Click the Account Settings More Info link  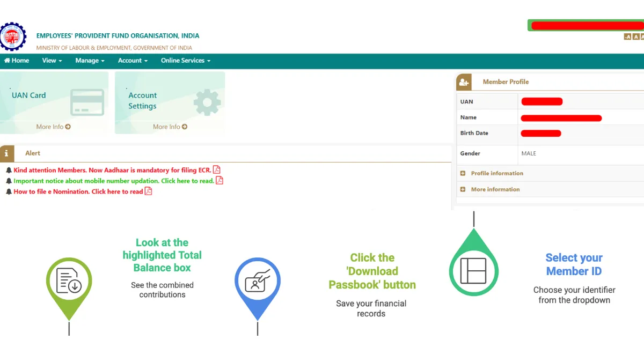tap(170, 127)
